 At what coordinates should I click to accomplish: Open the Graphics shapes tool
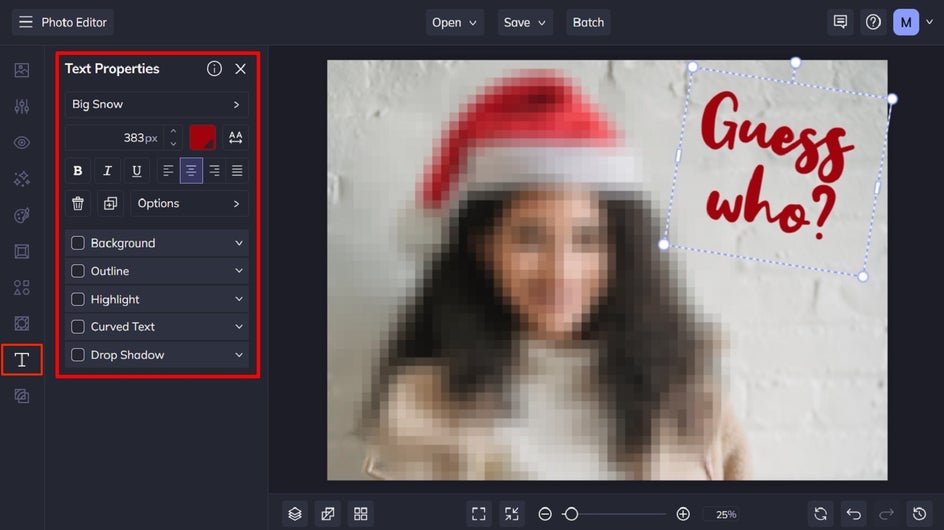22,287
